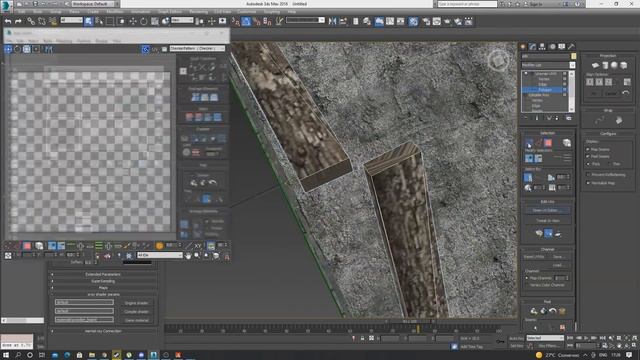Screen dimensions: 640x360
Task: Click the object color swatch beside name field
Action: pos(573,56)
